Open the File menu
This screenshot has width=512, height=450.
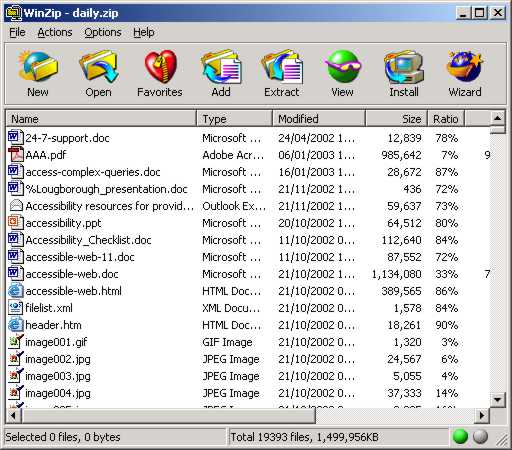coord(17,32)
